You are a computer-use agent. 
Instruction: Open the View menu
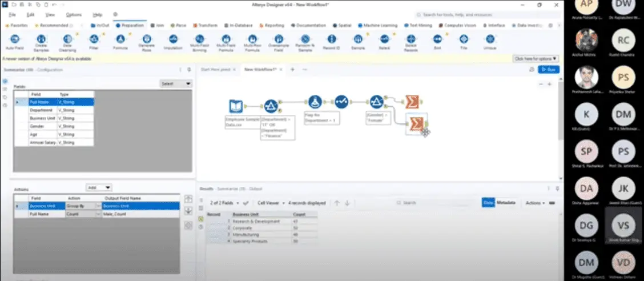[50, 15]
